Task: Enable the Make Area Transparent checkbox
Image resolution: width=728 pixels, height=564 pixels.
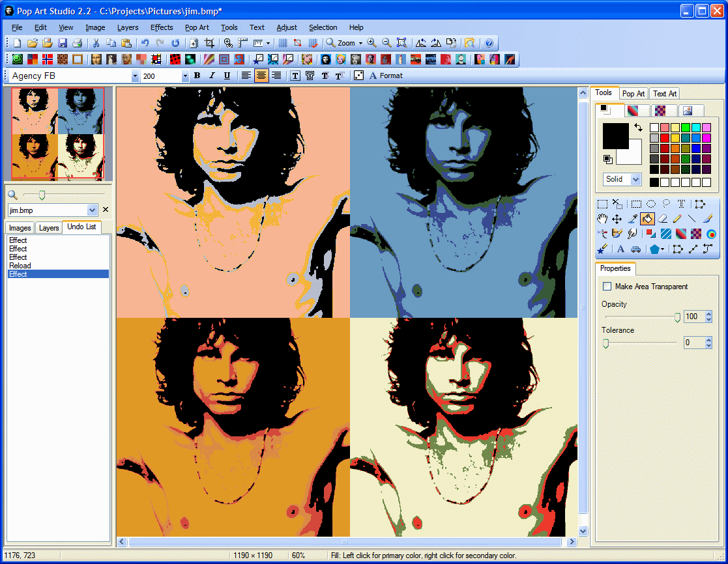Action: [607, 286]
